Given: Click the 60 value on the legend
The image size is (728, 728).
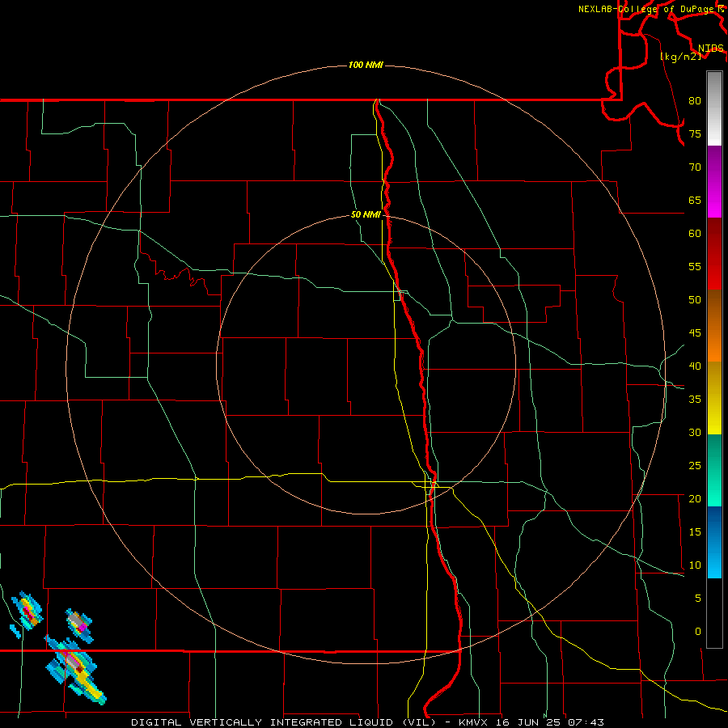Looking at the screenshot, I should (695, 234).
